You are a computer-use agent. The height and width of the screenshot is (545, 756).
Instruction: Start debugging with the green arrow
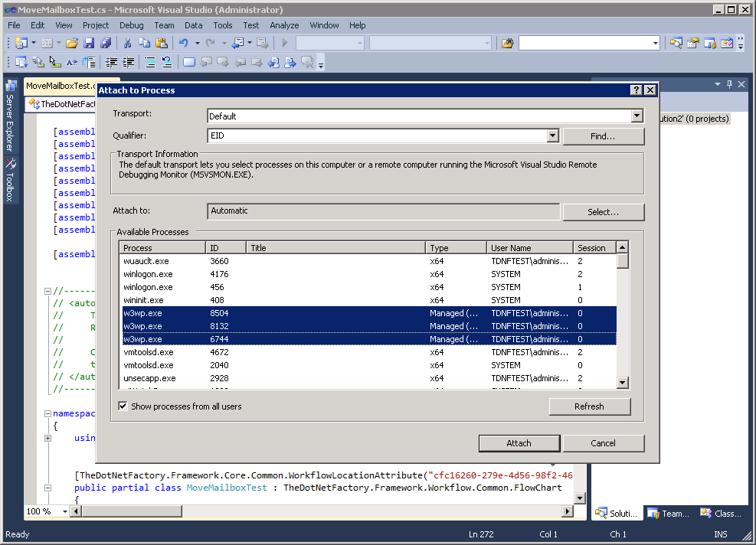pyautogui.click(x=284, y=43)
